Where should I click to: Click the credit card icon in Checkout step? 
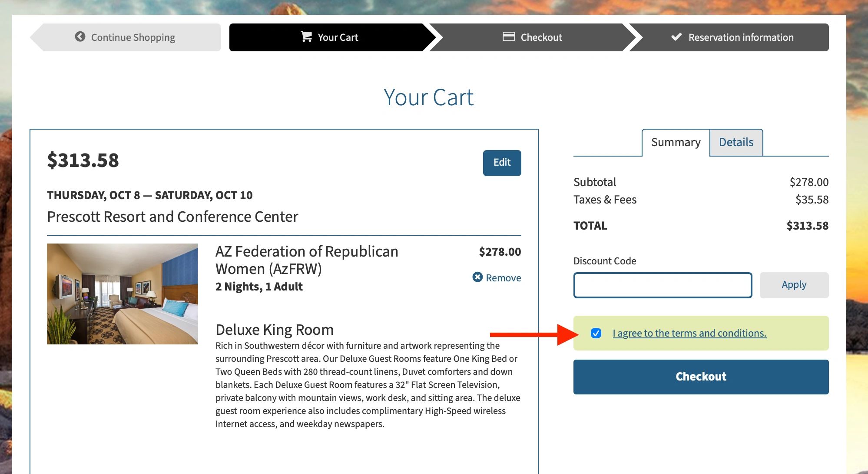tap(509, 37)
